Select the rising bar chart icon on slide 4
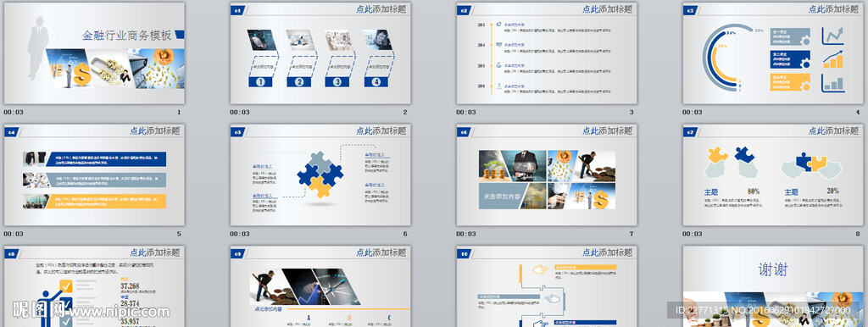The width and height of the screenshot is (868, 327). pyautogui.click(x=832, y=59)
